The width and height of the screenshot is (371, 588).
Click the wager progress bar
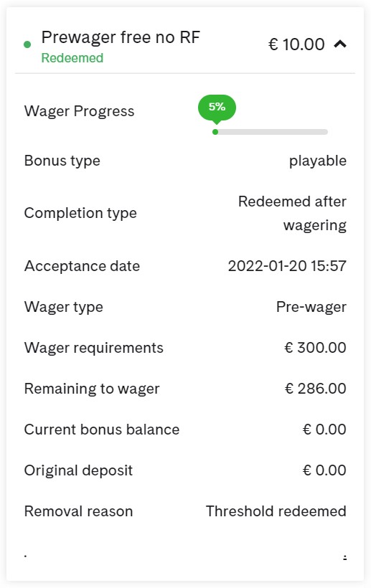click(x=270, y=132)
